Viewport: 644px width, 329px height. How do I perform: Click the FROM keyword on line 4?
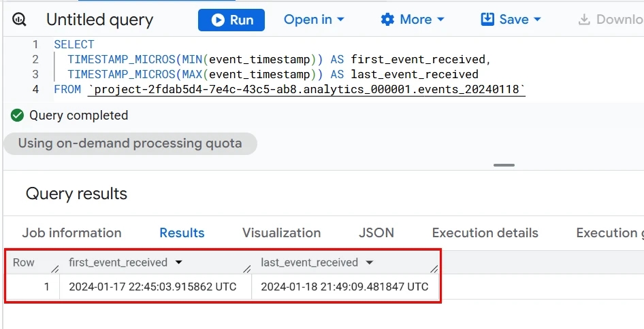pyautogui.click(x=67, y=89)
